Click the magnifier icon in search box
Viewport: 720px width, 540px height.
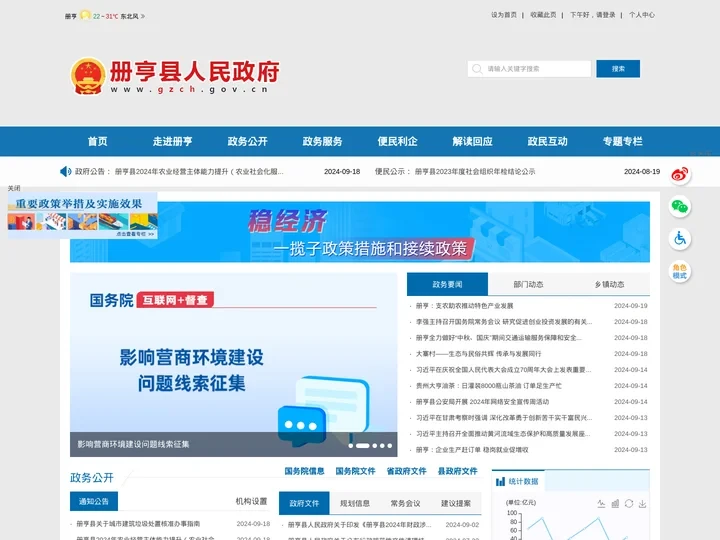pyautogui.click(x=477, y=69)
